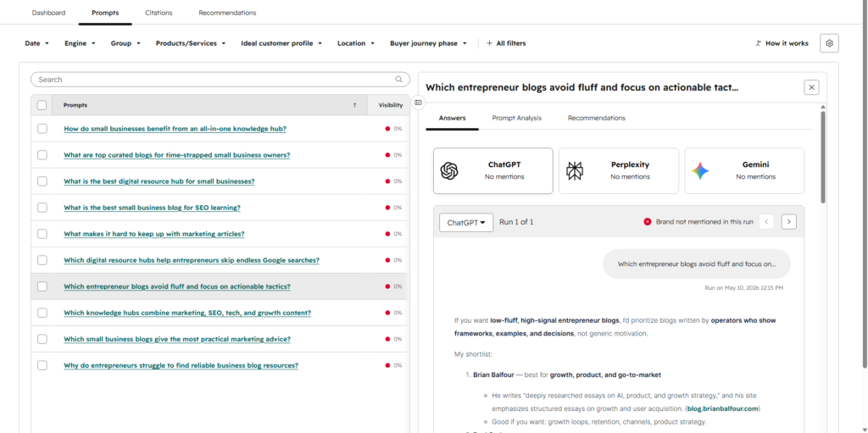The width and height of the screenshot is (868, 433).
Task: Click red visibility dot for reliable blog resources row
Action: pos(387,365)
